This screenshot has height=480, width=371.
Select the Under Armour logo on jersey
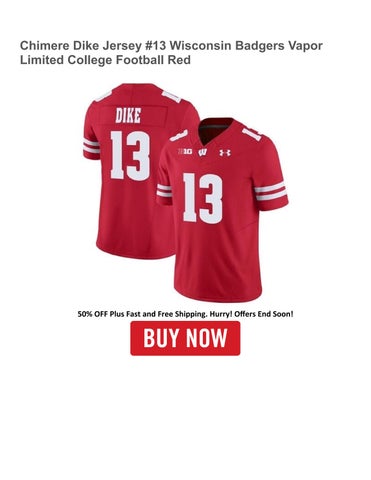225,153
